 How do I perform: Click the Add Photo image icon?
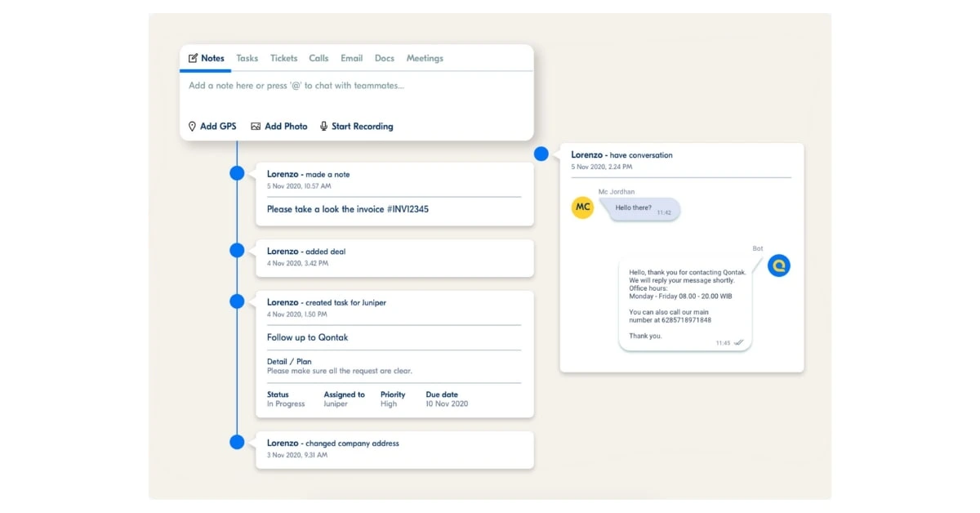pos(256,127)
